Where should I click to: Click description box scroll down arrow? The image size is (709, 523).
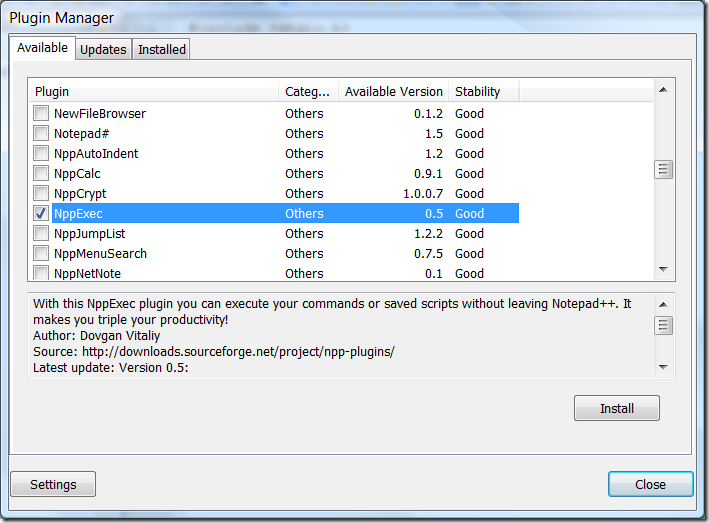click(x=663, y=367)
